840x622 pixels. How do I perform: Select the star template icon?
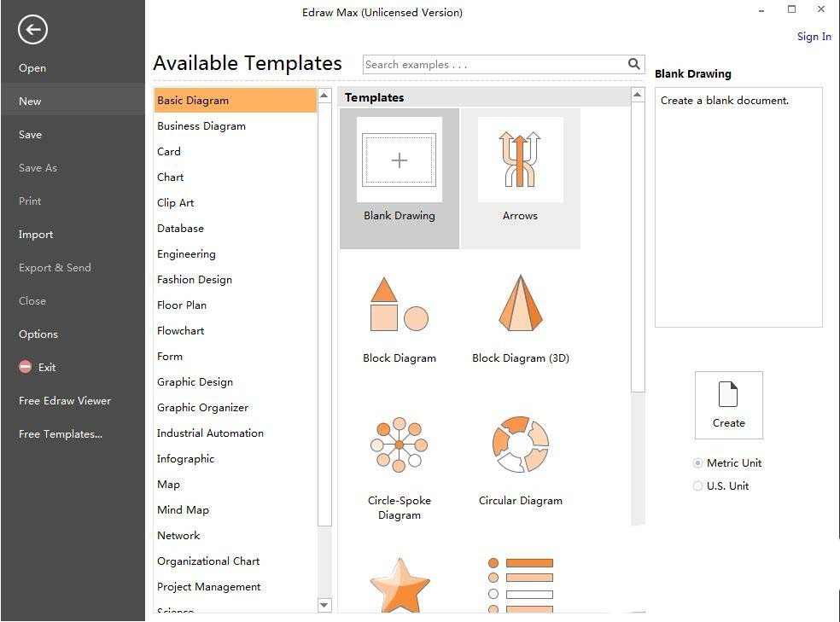click(x=400, y=584)
